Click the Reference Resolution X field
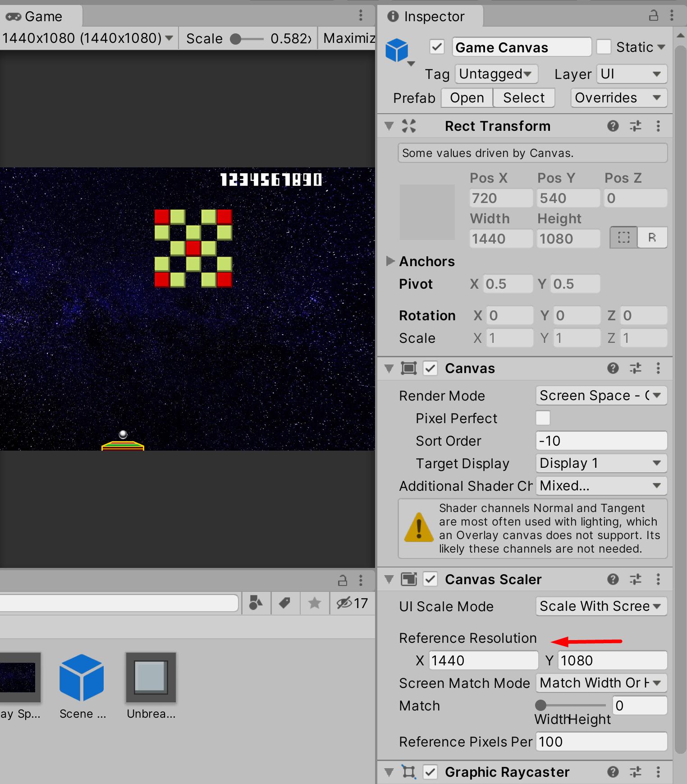 [x=483, y=660]
